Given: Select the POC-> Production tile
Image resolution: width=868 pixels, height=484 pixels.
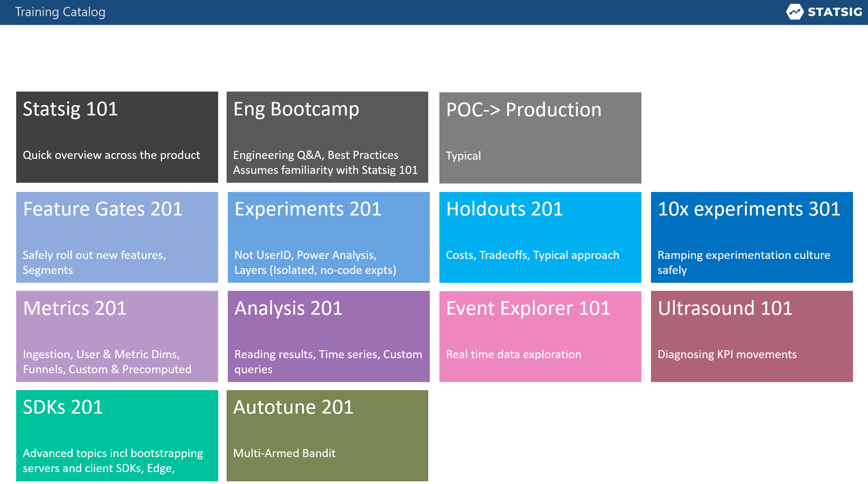Looking at the screenshot, I should (540, 137).
